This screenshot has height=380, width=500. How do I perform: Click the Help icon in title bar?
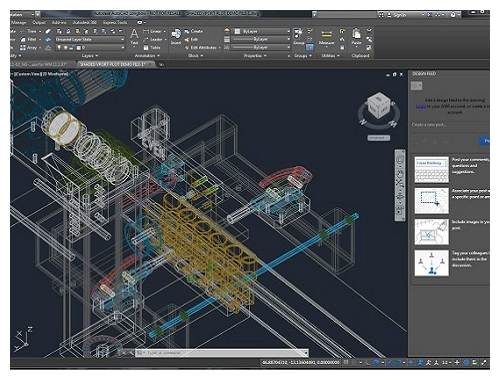pyautogui.click(x=453, y=15)
